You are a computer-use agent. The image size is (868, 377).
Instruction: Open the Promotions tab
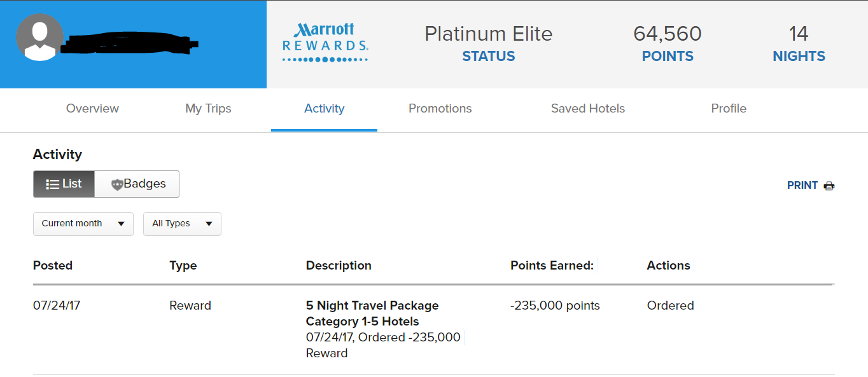coord(440,109)
